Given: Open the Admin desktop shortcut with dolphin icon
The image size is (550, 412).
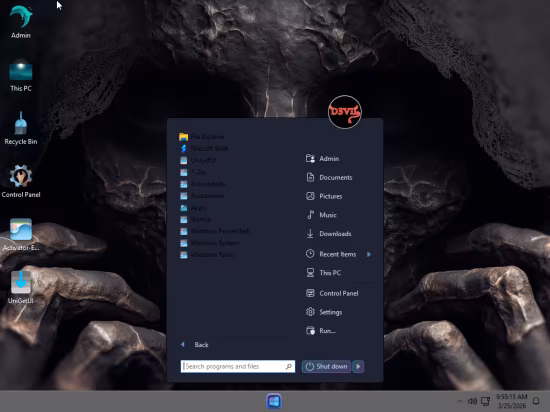Looking at the screenshot, I should click(21, 22).
